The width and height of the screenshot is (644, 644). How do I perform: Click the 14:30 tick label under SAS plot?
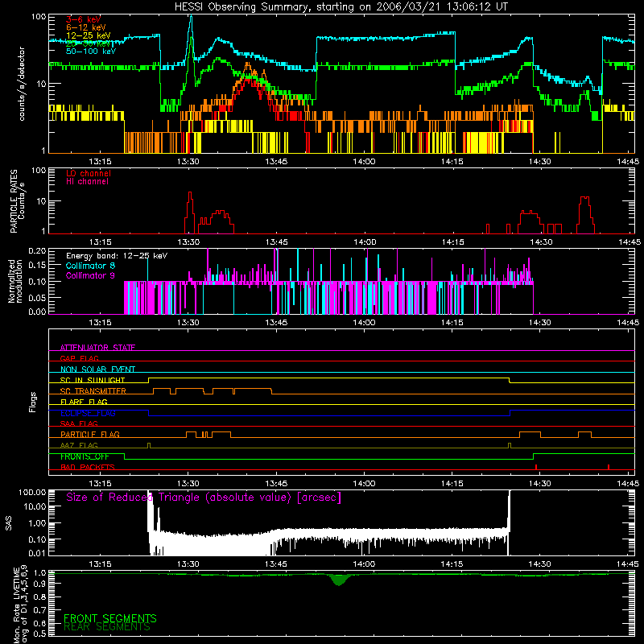[x=539, y=564]
